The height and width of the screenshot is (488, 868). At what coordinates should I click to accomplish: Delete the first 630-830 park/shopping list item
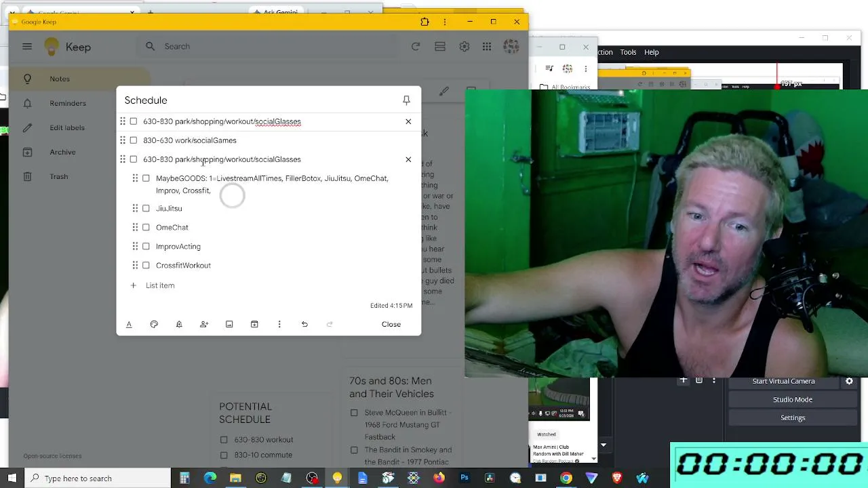(408, 121)
